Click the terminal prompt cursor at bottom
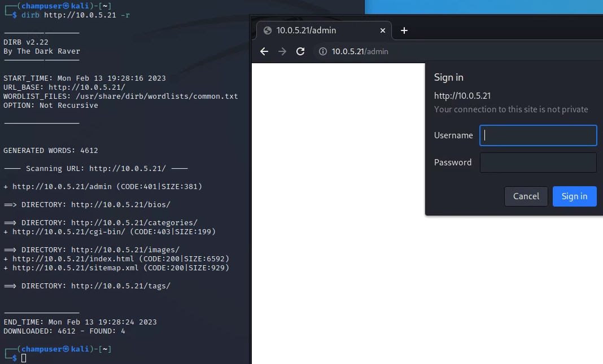 click(24, 358)
